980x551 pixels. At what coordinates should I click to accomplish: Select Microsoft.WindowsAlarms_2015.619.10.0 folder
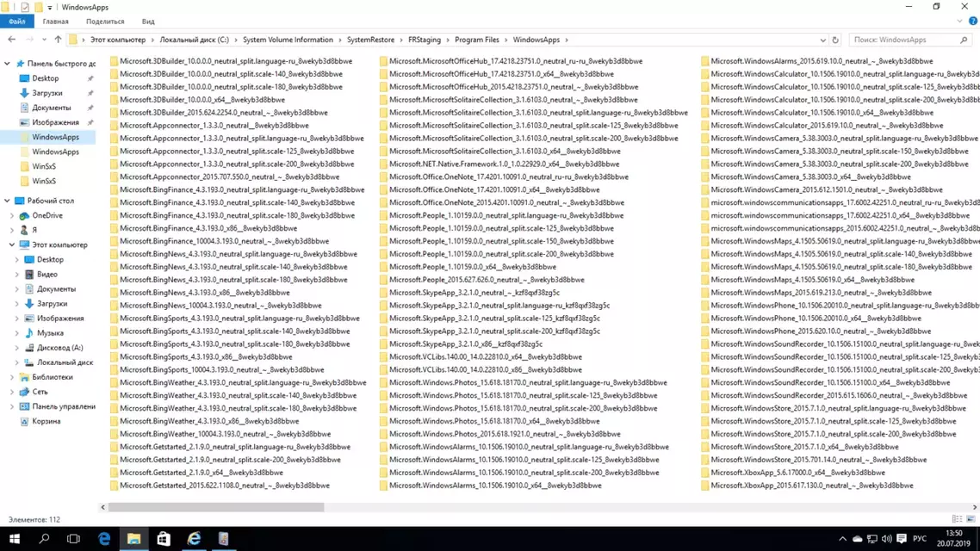822,61
